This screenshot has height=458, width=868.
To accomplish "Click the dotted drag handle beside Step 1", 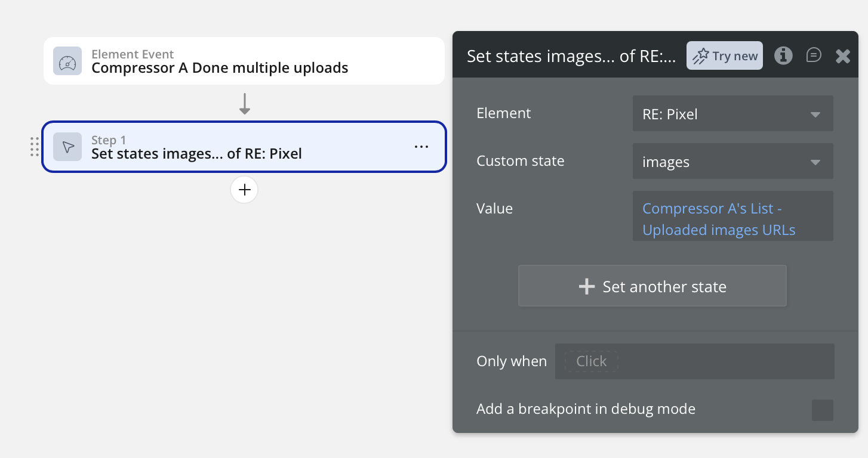I will [x=35, y=147].
